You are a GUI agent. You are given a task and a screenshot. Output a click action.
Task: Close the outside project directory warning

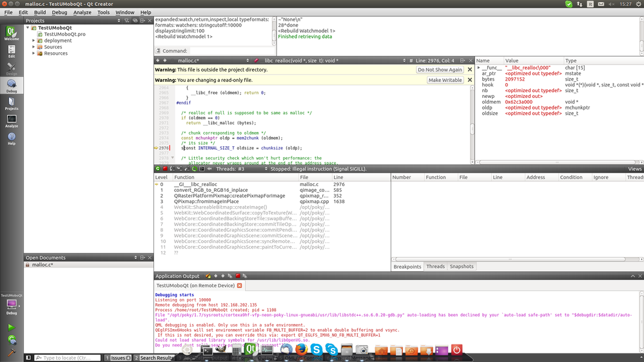click(470, 70)
